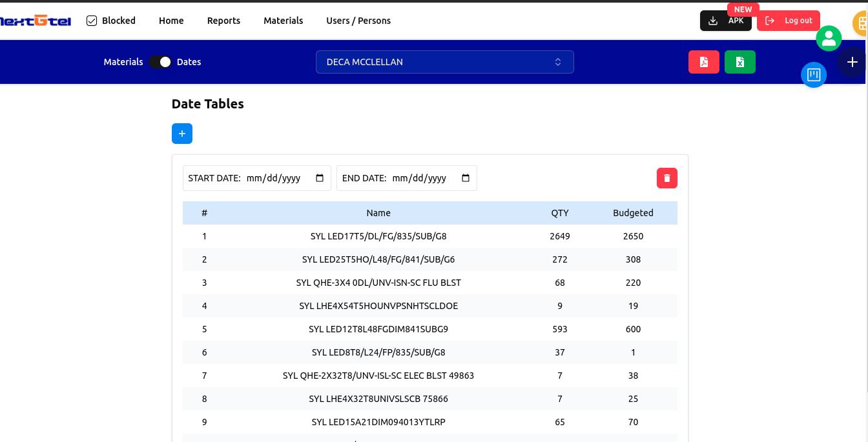Click the START DATE text field
This screenshot has width=868, height=442.
coord(274,178)
